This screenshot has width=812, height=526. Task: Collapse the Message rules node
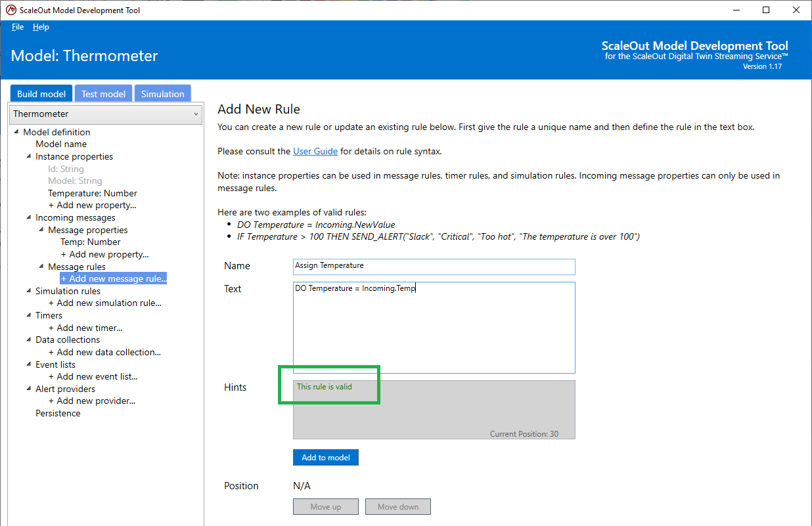click(41, 267)
